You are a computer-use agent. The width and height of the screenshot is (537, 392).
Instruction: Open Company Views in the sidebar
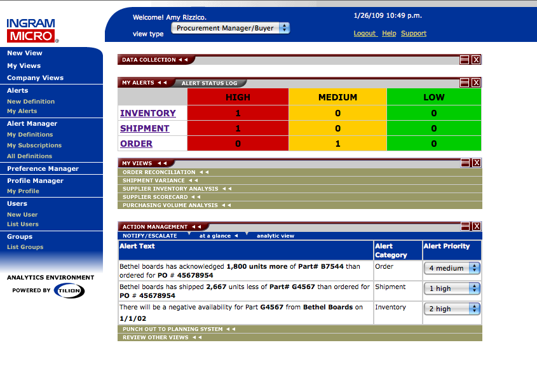(36, 78)
